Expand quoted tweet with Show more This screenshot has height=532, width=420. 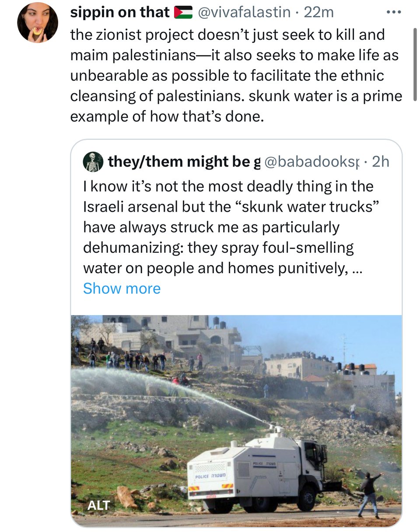pos(122,289)
